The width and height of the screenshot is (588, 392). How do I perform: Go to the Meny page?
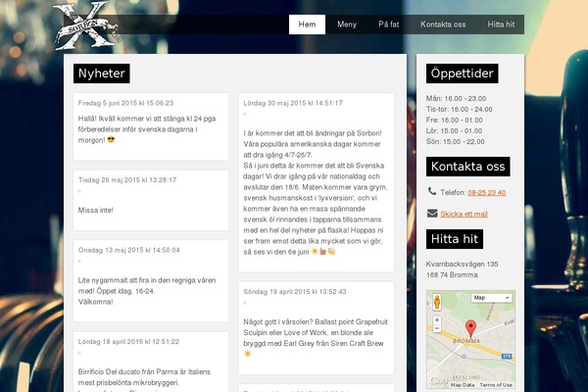(x=347, y=24)
